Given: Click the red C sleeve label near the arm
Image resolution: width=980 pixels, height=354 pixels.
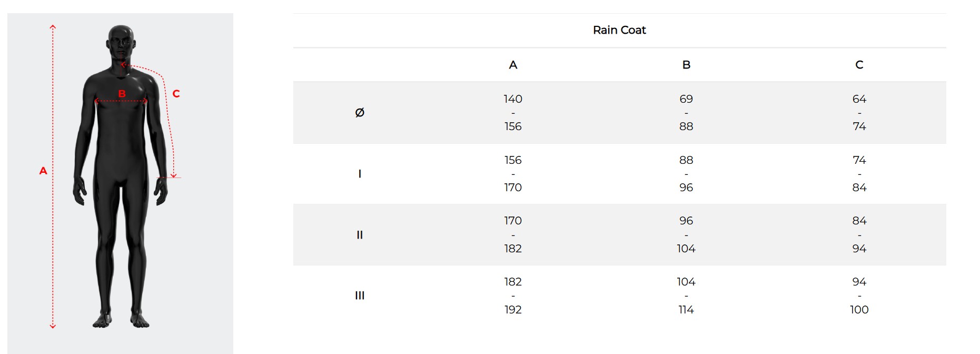Looking at the screenshot, I should (x=176, y=94).
